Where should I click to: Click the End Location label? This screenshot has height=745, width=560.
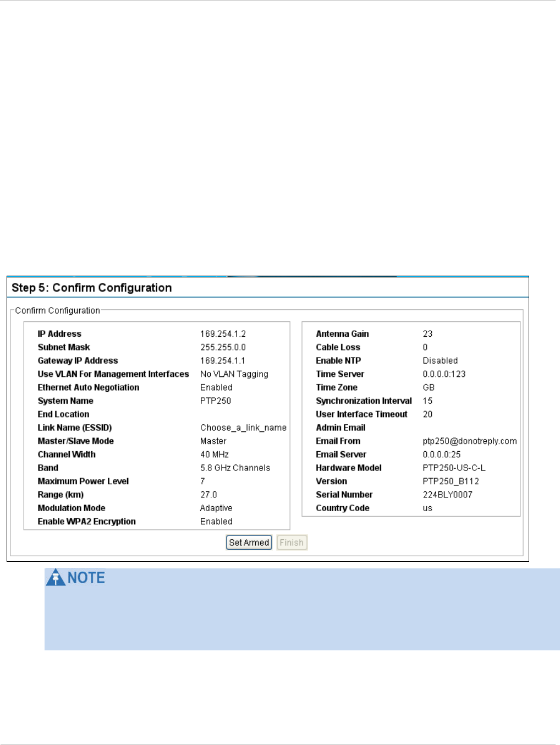[63, 414]
